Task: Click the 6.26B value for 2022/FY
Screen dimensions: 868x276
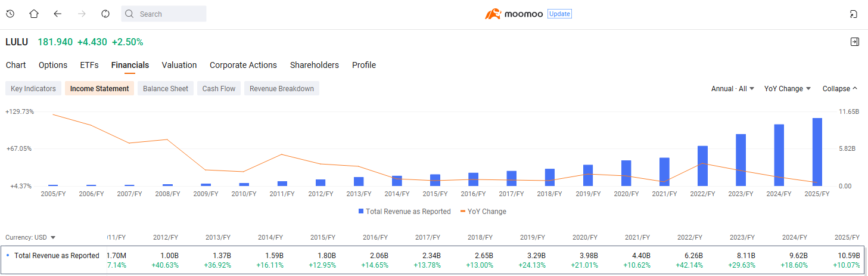Action: click(x=692, y=256)
